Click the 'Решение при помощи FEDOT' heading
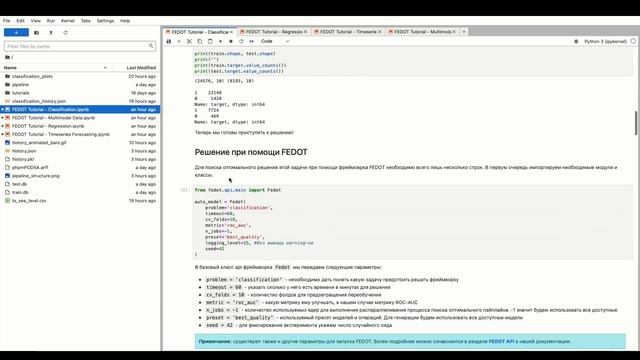The width and height of the screenshot is (640, 360). [x=251, y=152]
